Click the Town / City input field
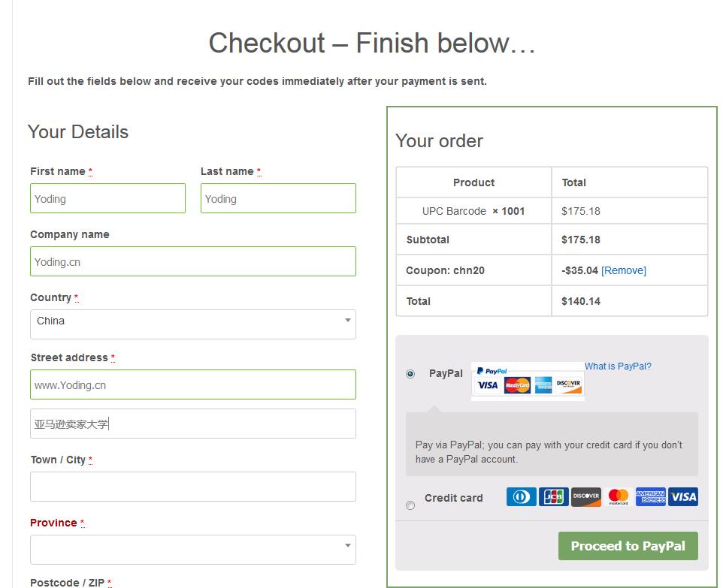This screenshot has width=726, height=588. pyautogui.click(x=192, y=487)
